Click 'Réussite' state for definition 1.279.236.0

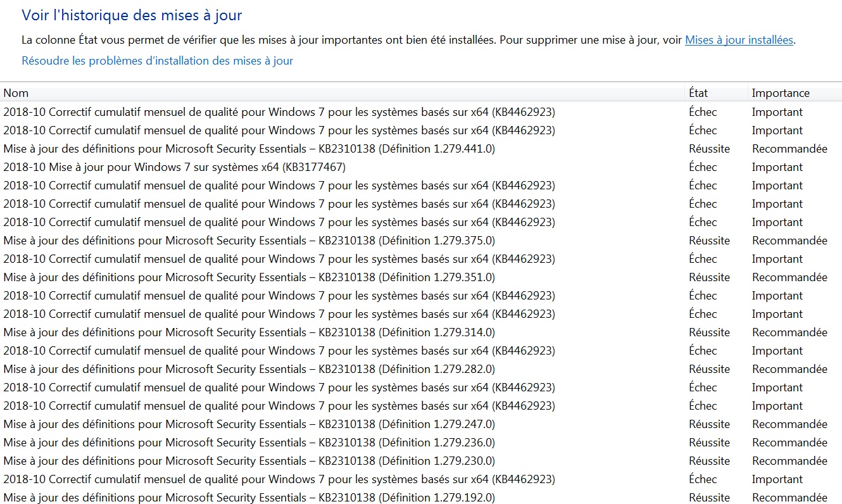[x=709, y=443]
